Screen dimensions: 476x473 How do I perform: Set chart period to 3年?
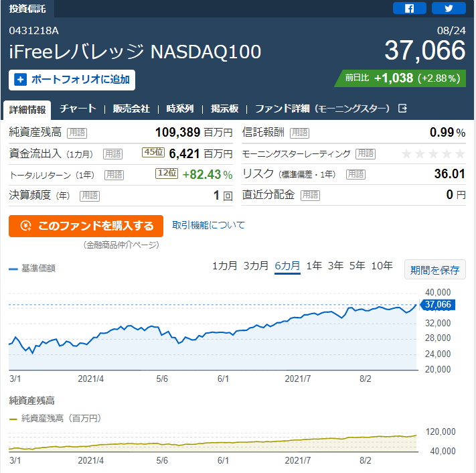pyautogui.click(x=335, y=266)
